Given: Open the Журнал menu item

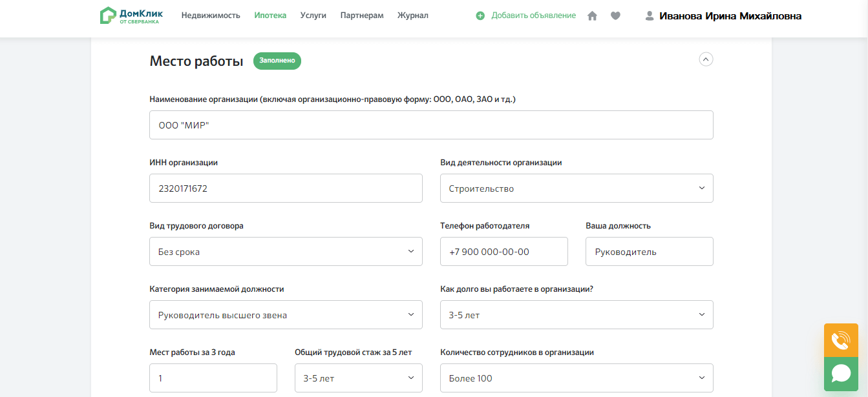Looking at the screenshot, I should pos(413,15).
